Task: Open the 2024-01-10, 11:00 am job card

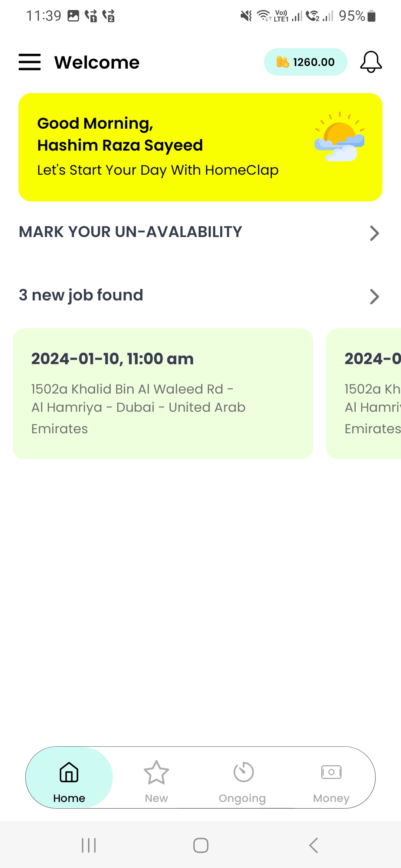Action: [x=163, y=394]
